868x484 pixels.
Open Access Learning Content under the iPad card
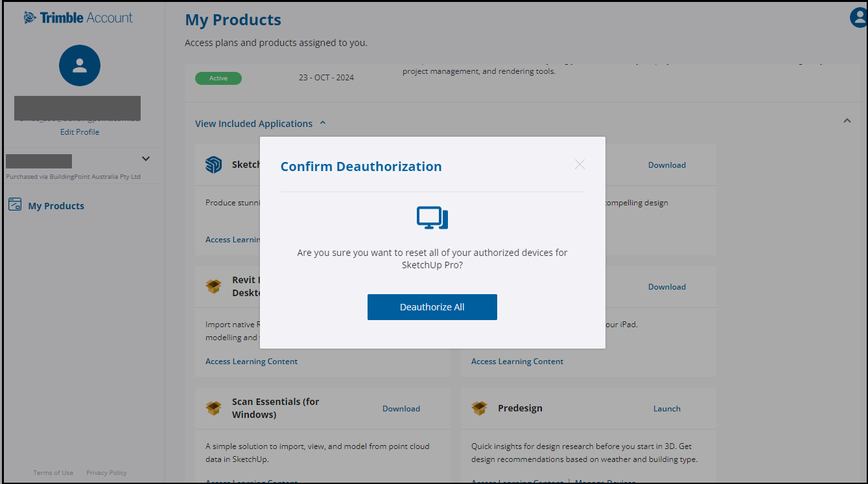[517, 362]
